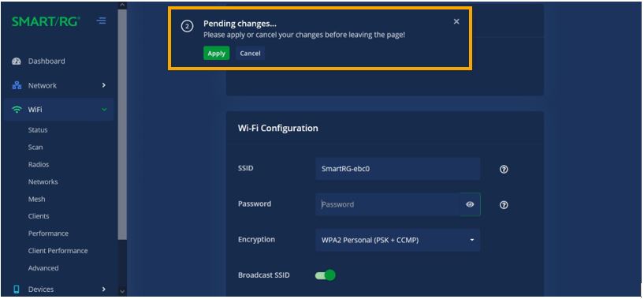
Task: Click the WiFi signal icon
Action: [x=17, y=110]
